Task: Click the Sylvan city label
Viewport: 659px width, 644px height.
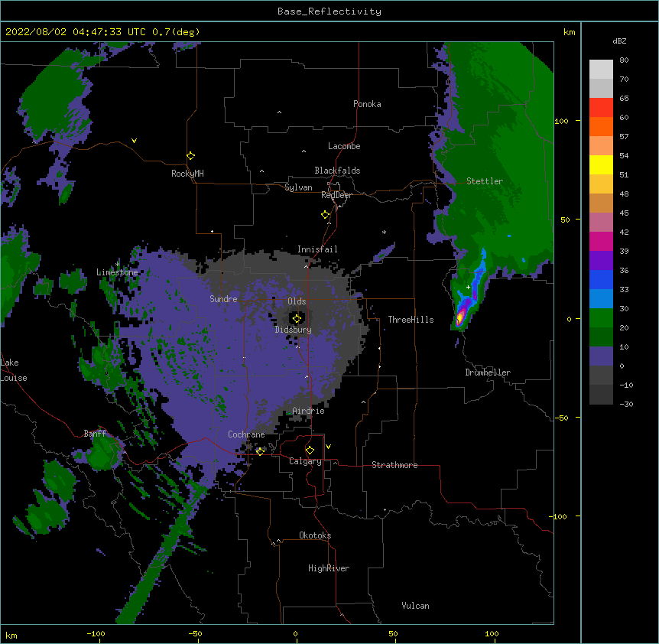Action: click(x=298, y=187)
